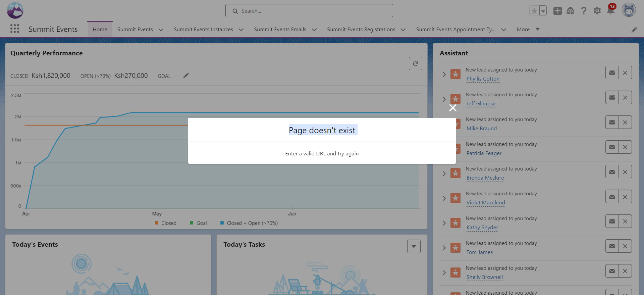The height and width of the screenshot is (295, 644).
Task: Email the Phyllis Cotton lead
Action: (612, 72)
